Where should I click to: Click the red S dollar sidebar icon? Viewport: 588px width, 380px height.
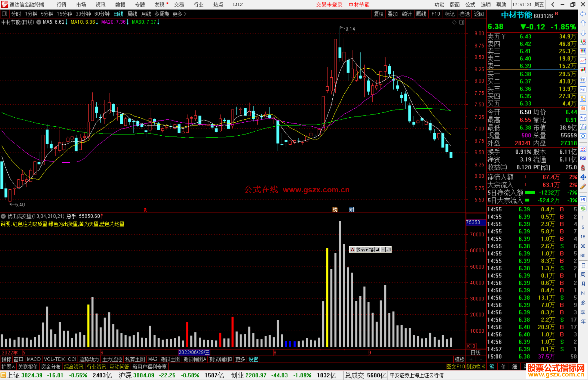point(583,168)
